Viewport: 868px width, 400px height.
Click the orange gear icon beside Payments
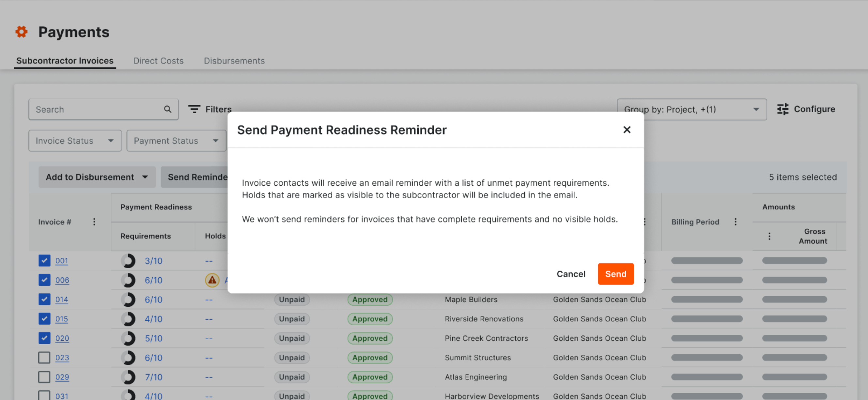[x=21, y=32]
